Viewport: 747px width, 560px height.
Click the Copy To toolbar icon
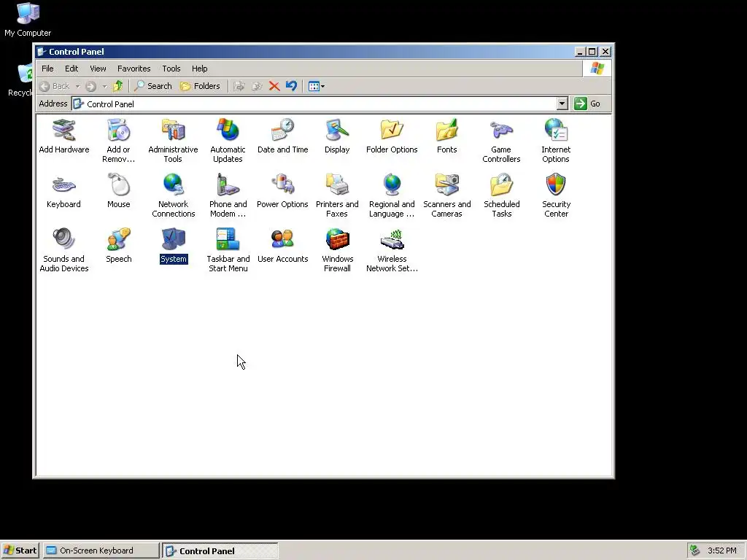point(257,86)
